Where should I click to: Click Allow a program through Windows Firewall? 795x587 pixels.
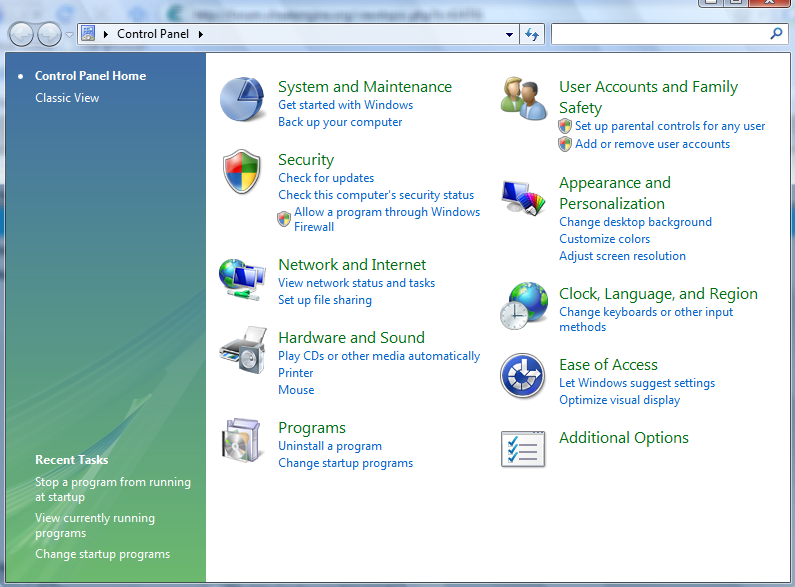pos(387,219)
